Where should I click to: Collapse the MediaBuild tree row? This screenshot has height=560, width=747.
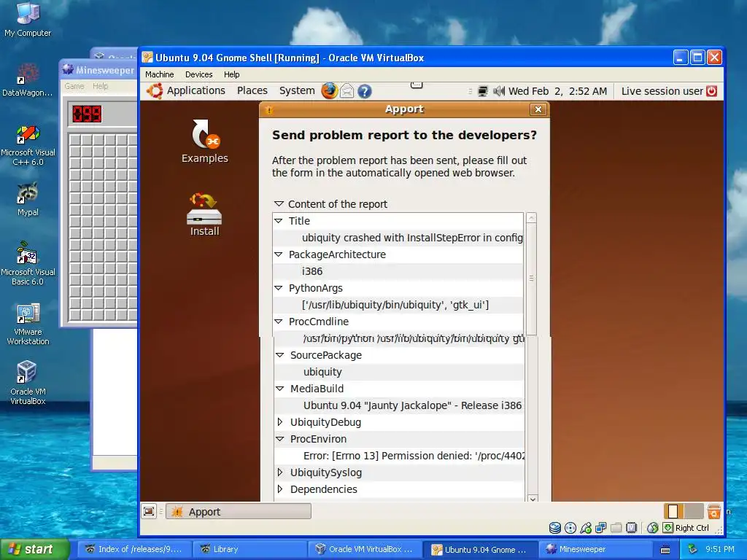[x=279, y=389]
